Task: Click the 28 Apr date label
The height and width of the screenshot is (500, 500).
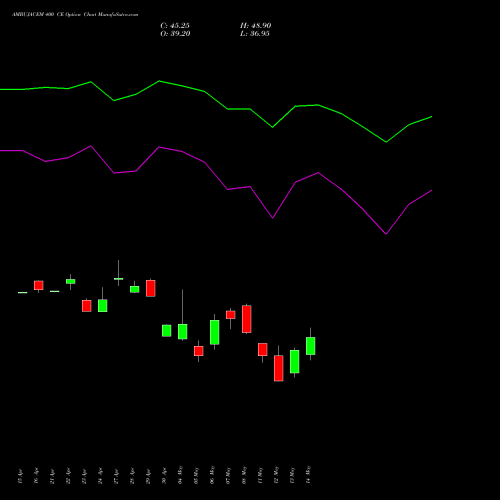Action: pos(132,476)
